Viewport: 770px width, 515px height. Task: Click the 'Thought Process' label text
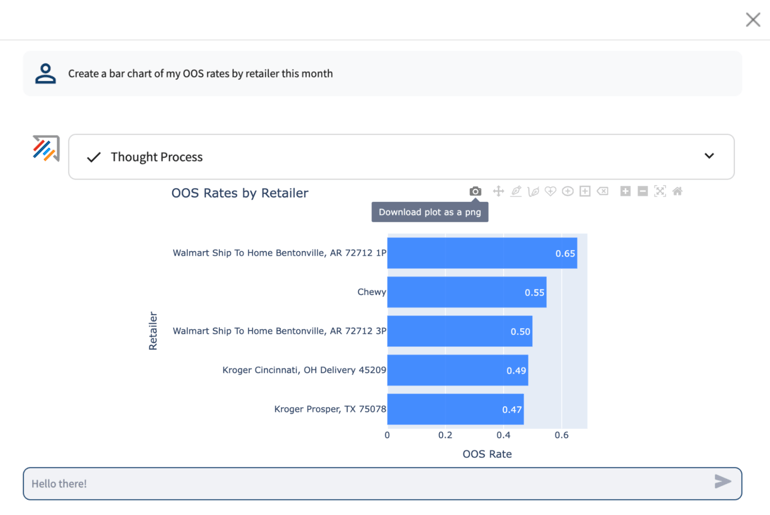tap(157, 157)
